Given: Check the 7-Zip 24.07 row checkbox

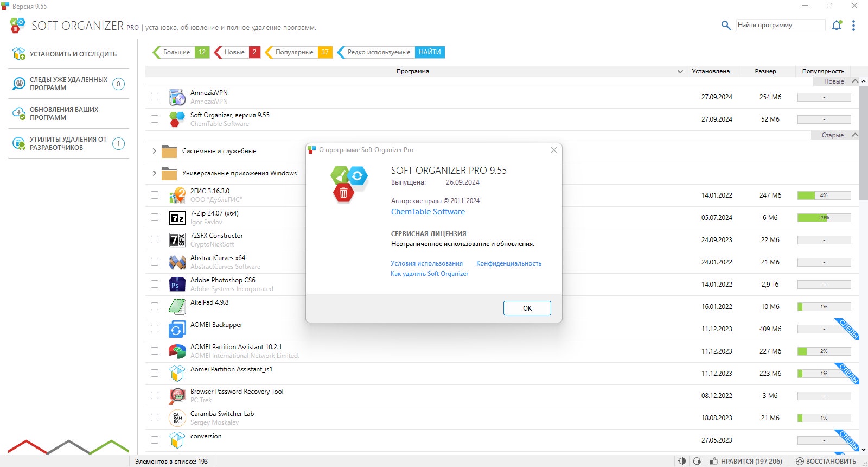Looking at the screenshot, I should click(155, 217).
